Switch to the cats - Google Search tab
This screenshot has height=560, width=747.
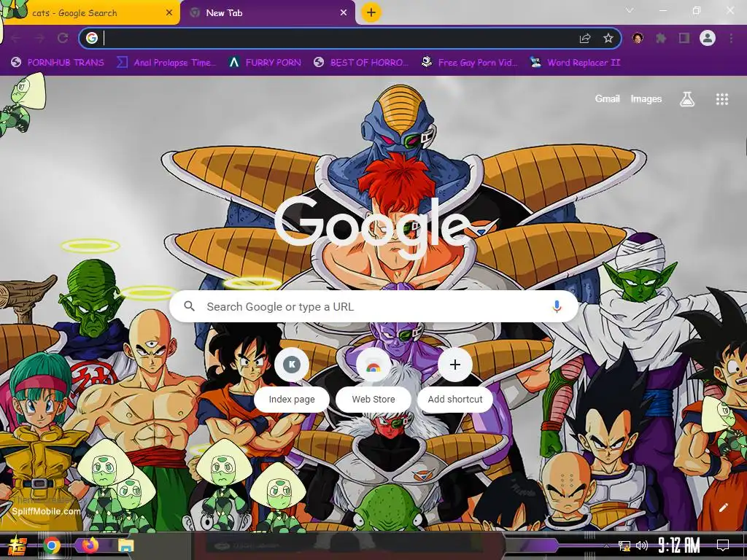click(x=89, y=13)
